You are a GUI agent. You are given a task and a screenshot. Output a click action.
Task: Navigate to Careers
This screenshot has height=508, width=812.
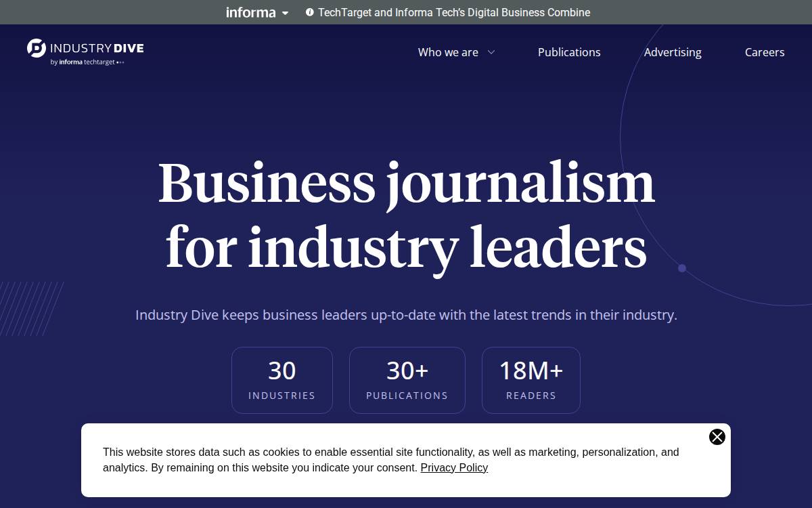point(765,52)
